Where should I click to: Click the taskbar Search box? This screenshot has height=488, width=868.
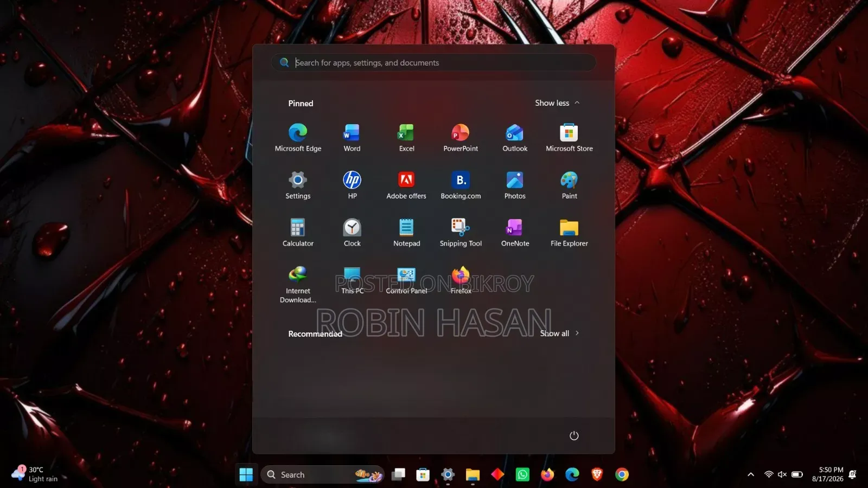pyautogui.click(x=323, y=475)
